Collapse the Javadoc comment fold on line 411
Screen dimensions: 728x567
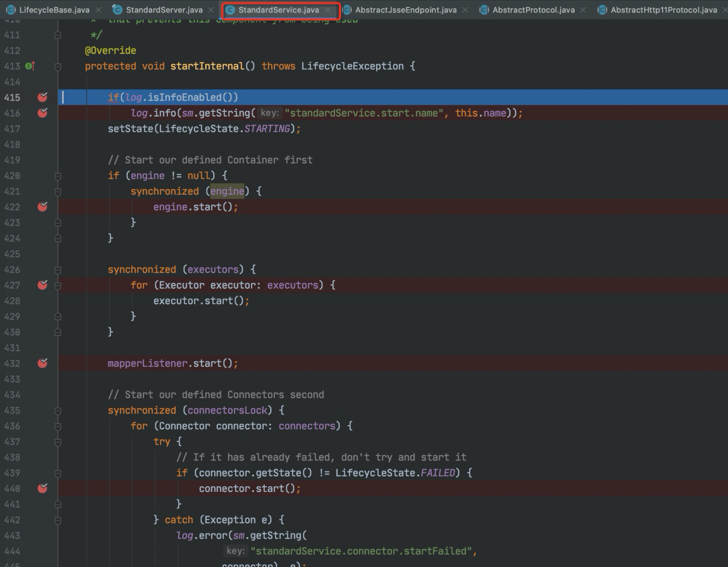(x=58, y=35)
